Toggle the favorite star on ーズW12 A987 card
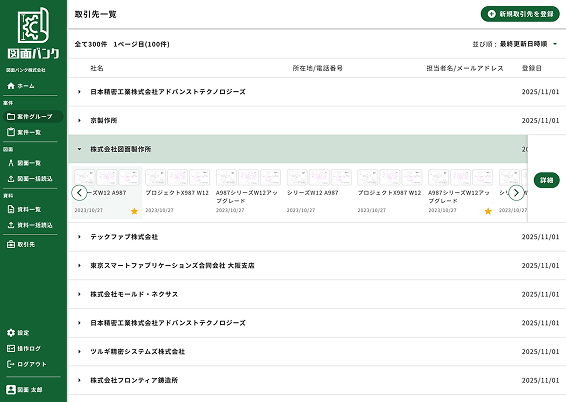Screen dimensions: 566x402 tap(134, 211)
